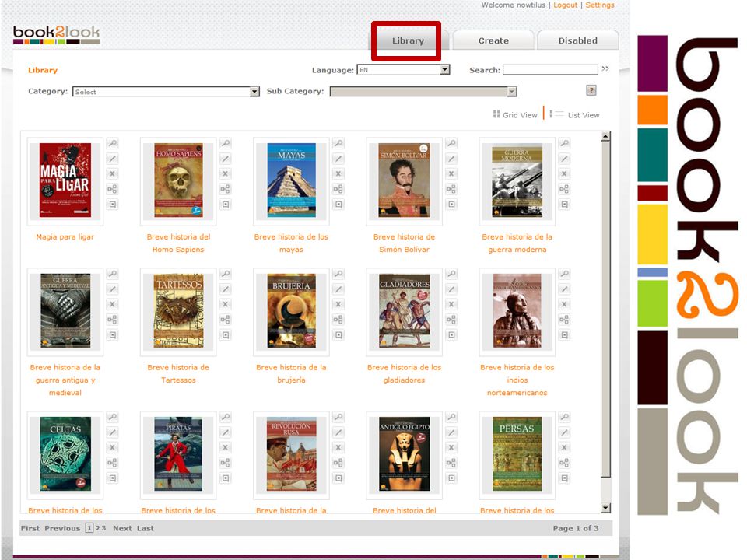
Task: Click scrollbar down arrow of book list
Action: tap(605, 508)
